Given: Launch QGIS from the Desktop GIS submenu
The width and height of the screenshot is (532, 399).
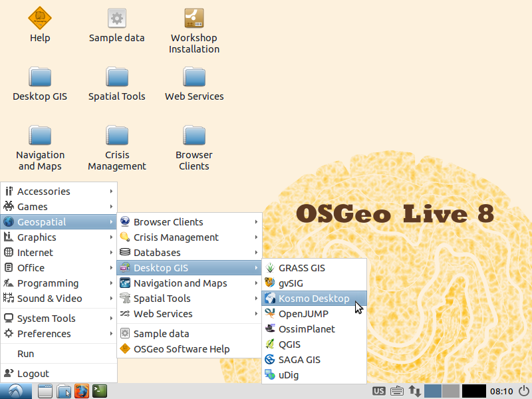Looking at the screenshot, I should (x=314, y=344).
